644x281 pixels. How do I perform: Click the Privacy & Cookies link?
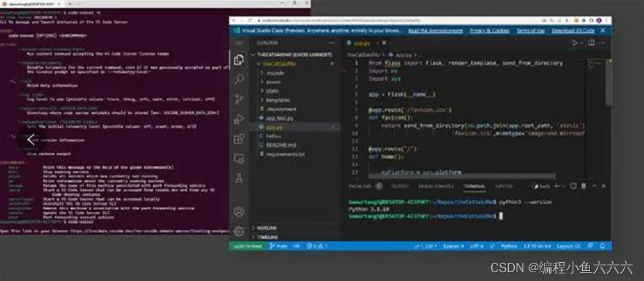click(x=490, y=31)
